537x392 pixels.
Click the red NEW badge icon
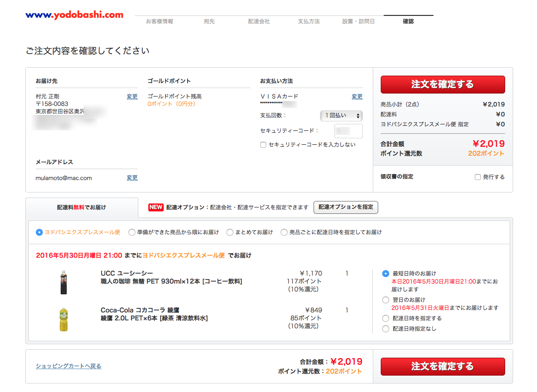pos(156,207)
